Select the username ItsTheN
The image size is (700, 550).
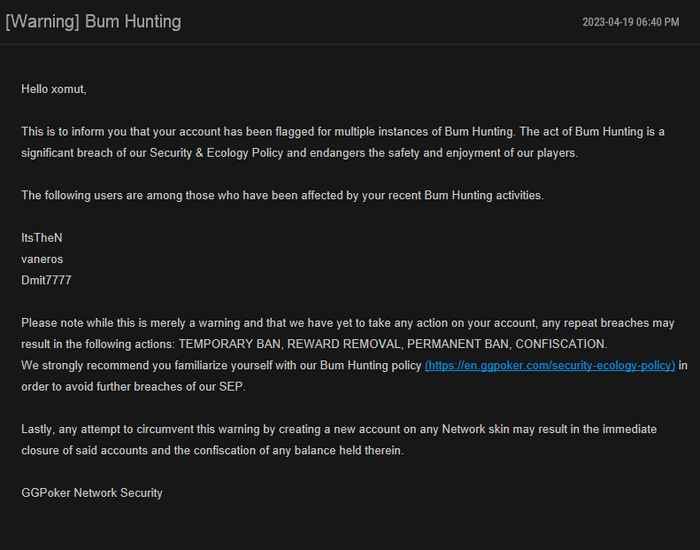(42, 238)
